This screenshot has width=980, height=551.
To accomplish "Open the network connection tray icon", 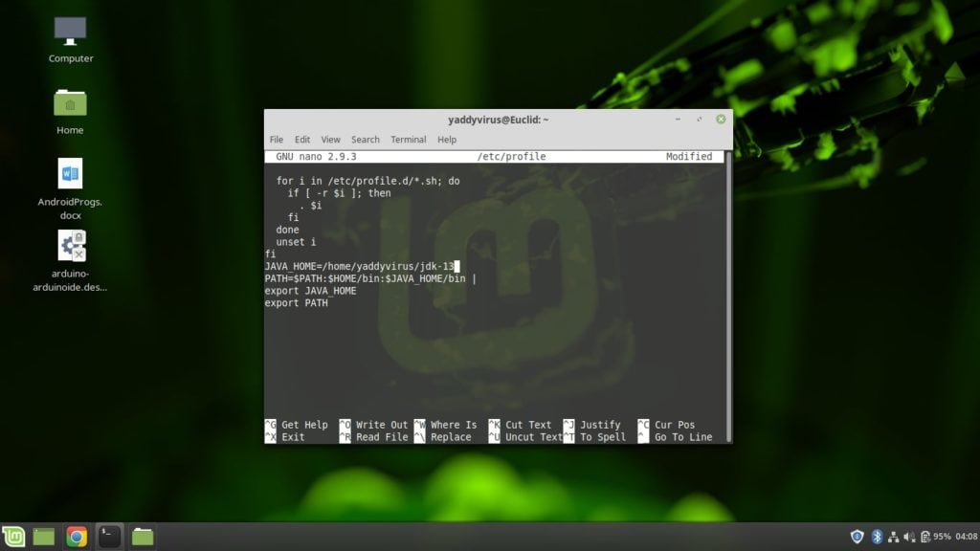I will click(893, 537).
